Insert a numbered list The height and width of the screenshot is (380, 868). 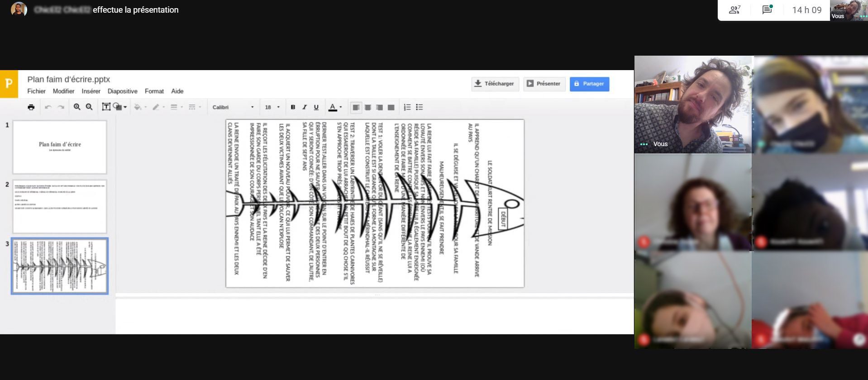(407, 107)
